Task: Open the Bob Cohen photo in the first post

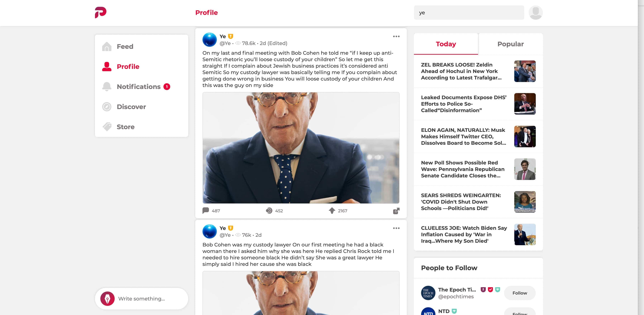Action: tap(301, 148)
